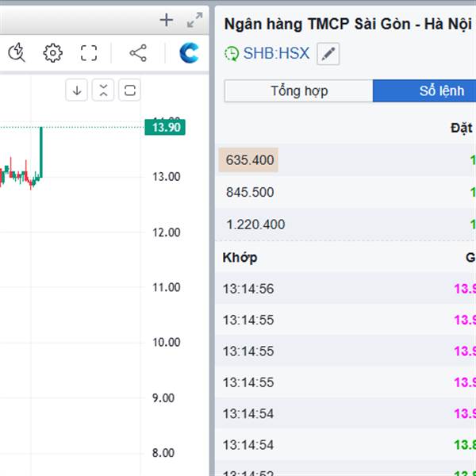
Task: Click the 11.00 price axis label
Action: (x=167, y=287)
